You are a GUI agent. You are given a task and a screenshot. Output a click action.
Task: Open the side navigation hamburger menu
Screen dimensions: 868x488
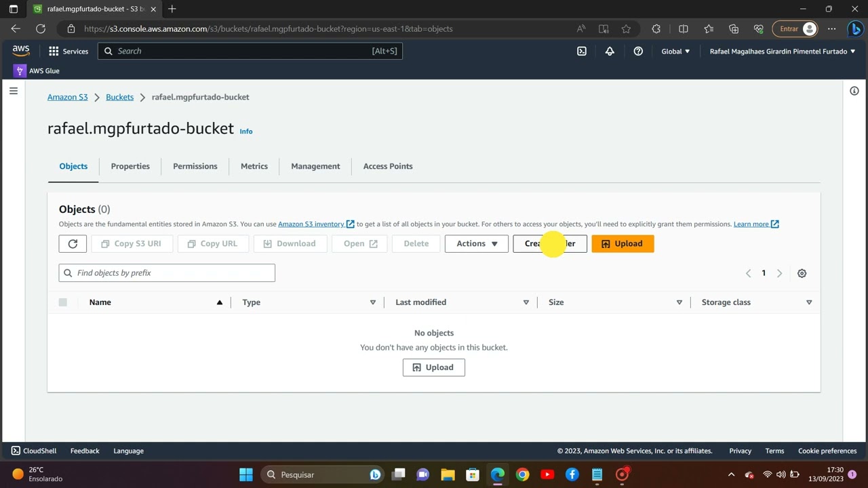(x=13, y=91)
